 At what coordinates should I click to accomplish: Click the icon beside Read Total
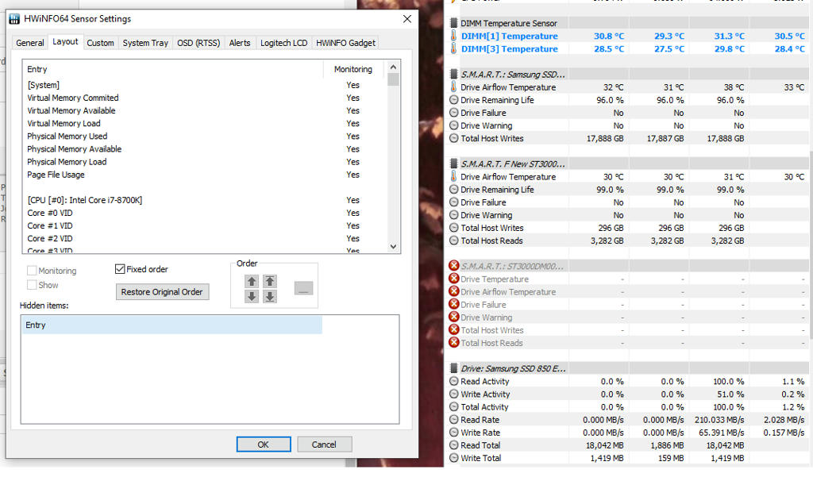453,445
